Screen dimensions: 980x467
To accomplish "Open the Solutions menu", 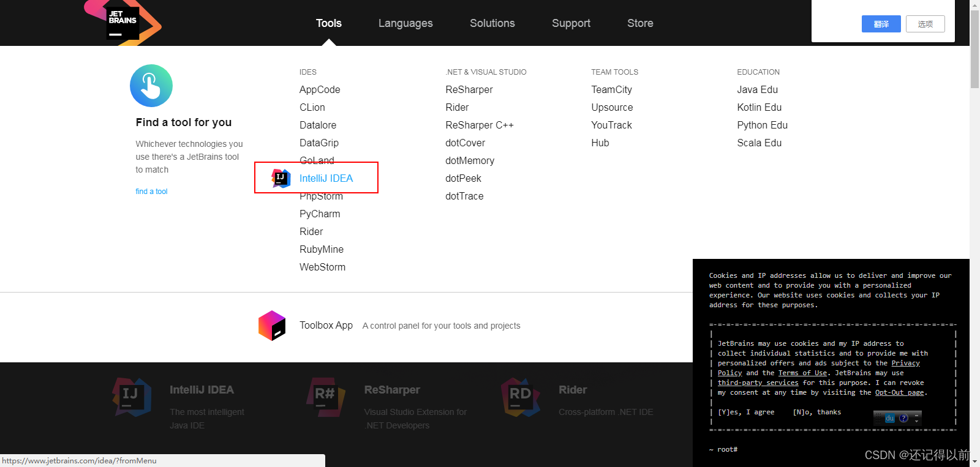I will tap(492, 23).
